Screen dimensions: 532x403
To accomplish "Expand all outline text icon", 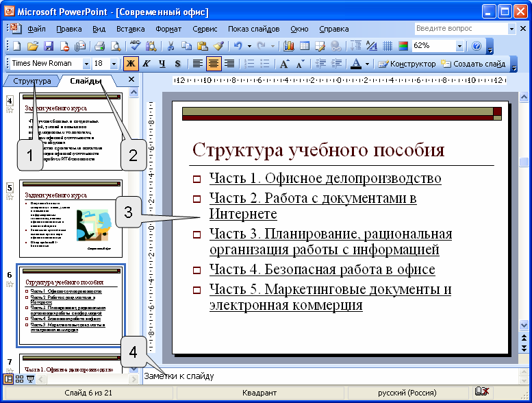I will coord(355,46).
